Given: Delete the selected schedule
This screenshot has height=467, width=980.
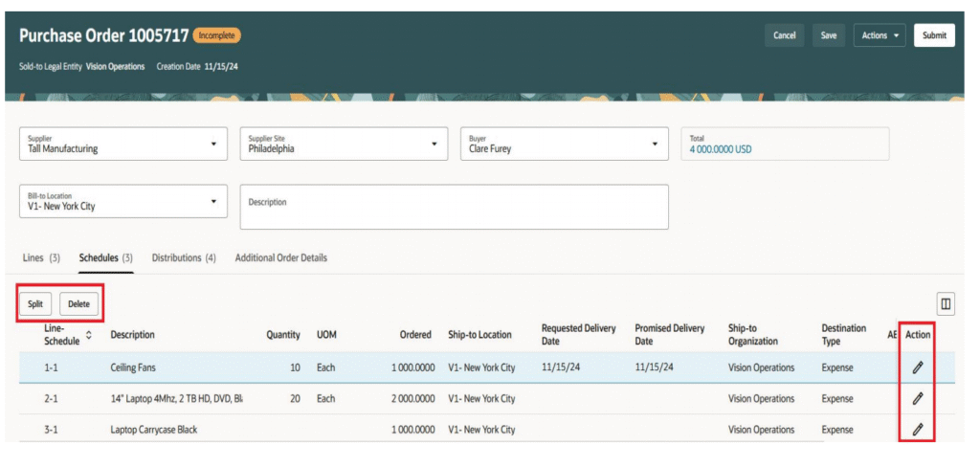Looking at the screenshot, I should (79, 304).
